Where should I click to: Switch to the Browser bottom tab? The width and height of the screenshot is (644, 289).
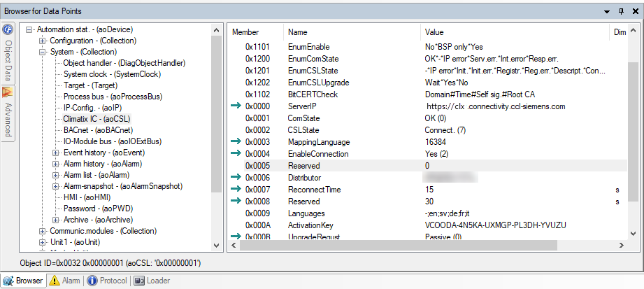click(22, 281)
